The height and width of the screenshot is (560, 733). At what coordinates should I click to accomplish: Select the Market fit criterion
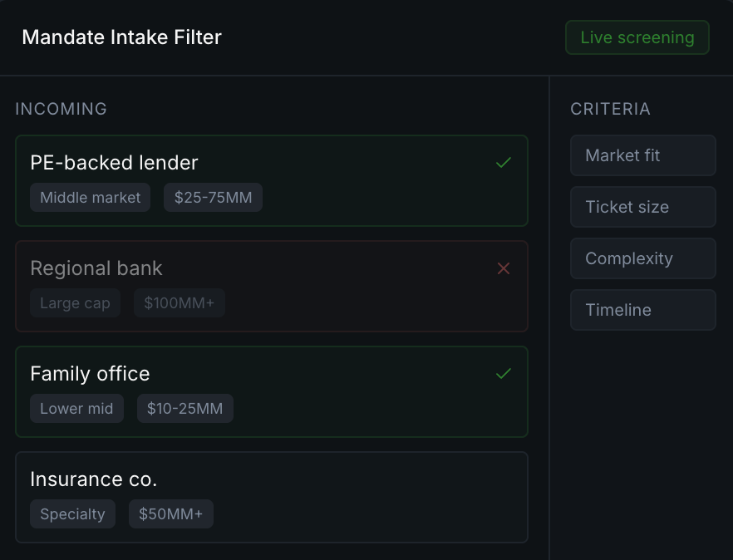click(x=642, y=155)
